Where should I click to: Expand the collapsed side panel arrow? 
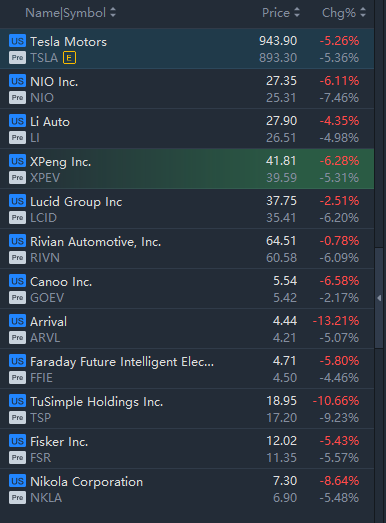[379, 298]
